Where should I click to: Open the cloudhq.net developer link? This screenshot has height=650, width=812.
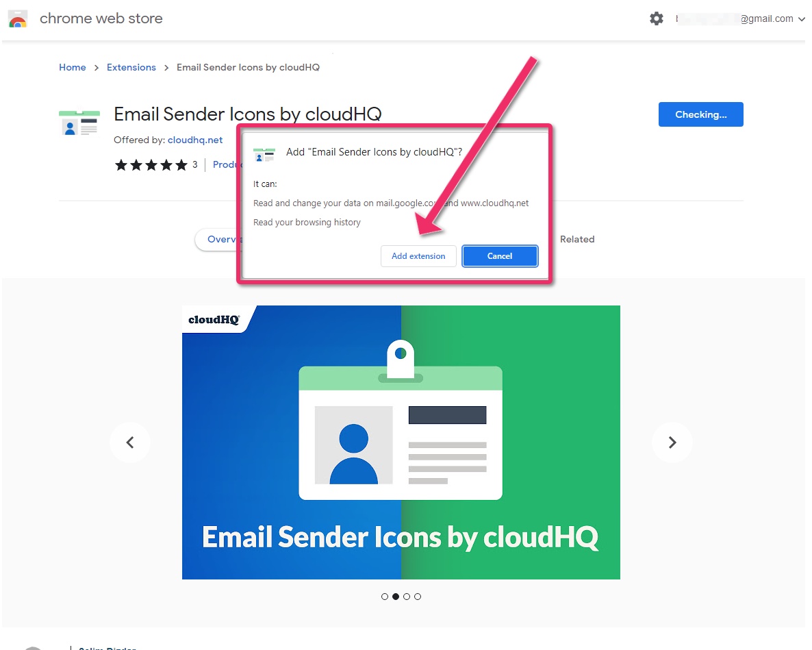pyautogui.click(x=195, y=140)
